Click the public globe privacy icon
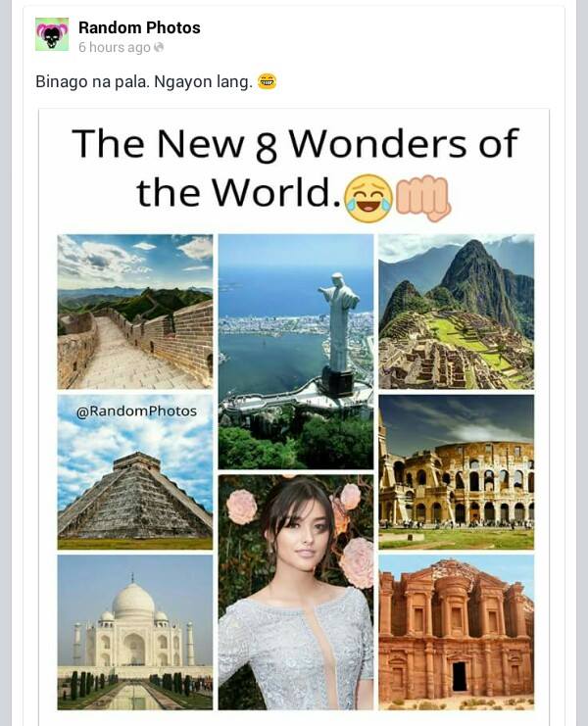The width and height of the screenshot is (588, 726). point(159,47)
